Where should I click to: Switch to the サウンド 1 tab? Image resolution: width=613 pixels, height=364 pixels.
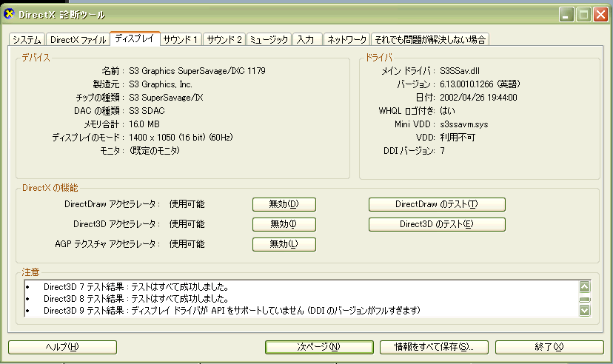(x=181, y=40)
